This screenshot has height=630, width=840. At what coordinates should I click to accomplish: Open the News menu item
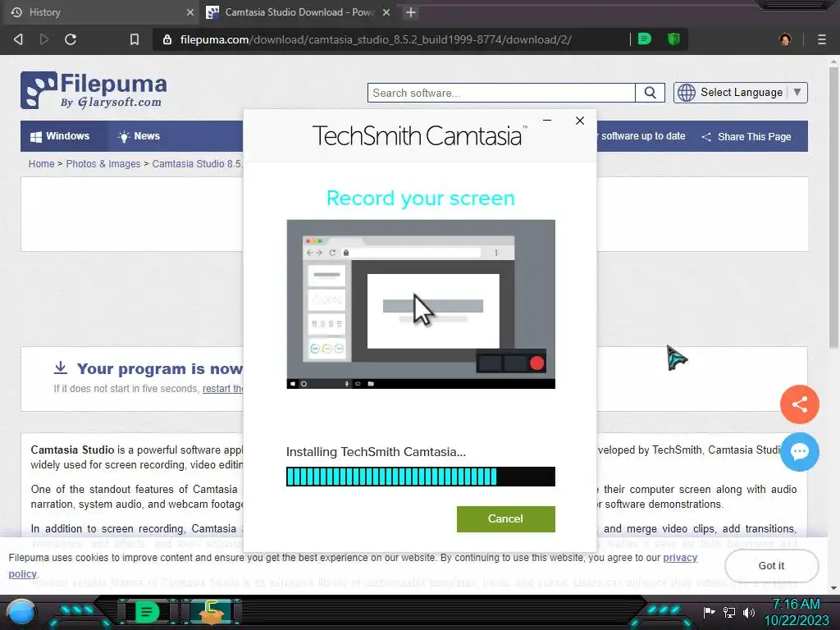139,136
